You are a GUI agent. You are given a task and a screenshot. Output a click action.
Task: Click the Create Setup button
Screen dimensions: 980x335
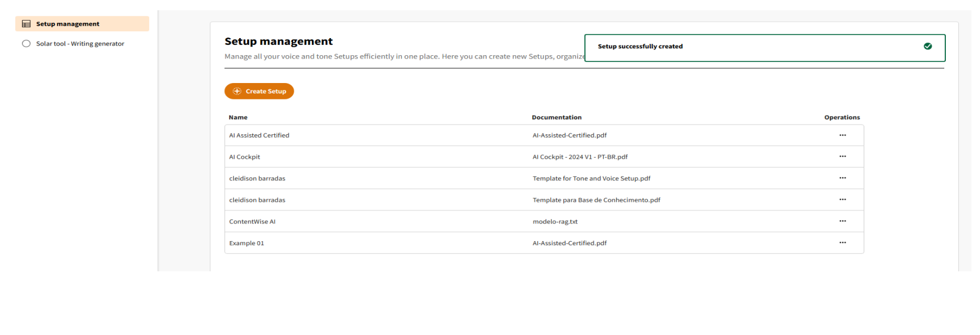point(259,91)
